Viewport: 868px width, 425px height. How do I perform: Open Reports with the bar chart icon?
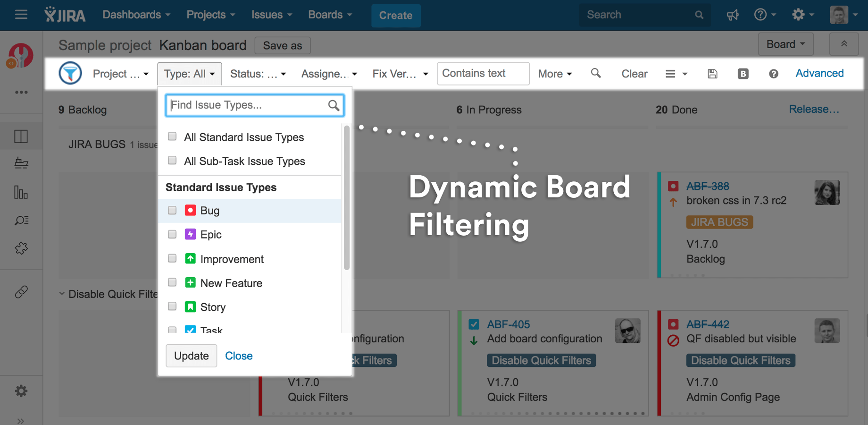click(x=21, y=192)
